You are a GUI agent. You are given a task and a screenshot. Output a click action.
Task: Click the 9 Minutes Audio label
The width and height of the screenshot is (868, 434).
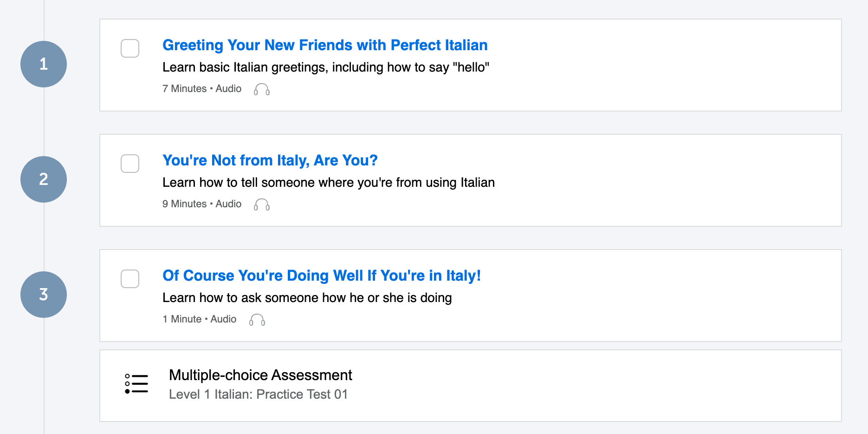pos(202,204)
